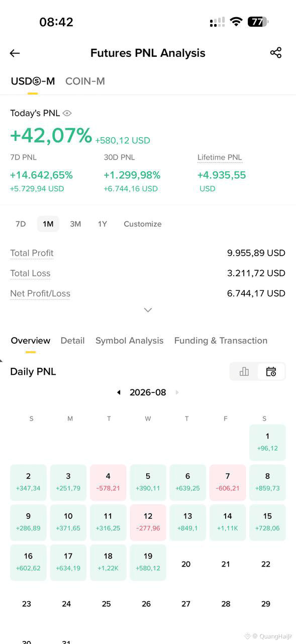The image size is (296, 644).
Task: Go to next month arrow
Action: tap(177, 392)
